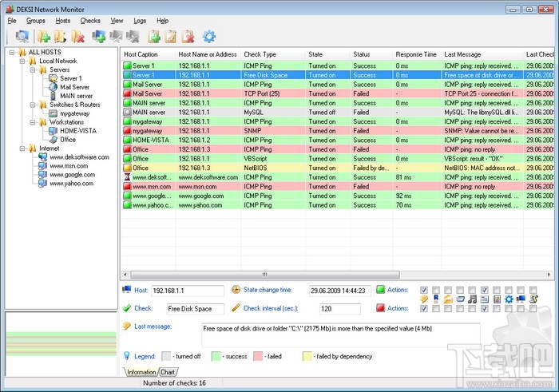559x392 pixels.
Task: Collapse the Internet group in tree
Action: (x=22, y=148)
